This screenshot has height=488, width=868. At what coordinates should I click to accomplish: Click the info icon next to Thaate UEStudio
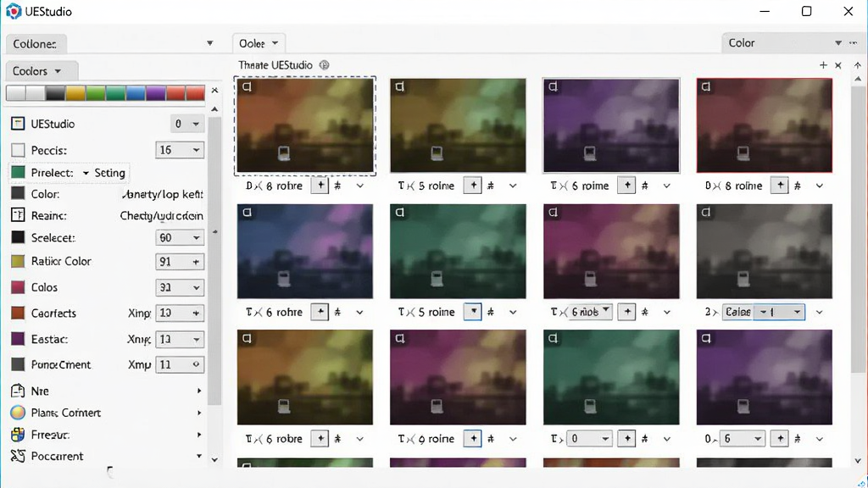(x=325, y=65)
